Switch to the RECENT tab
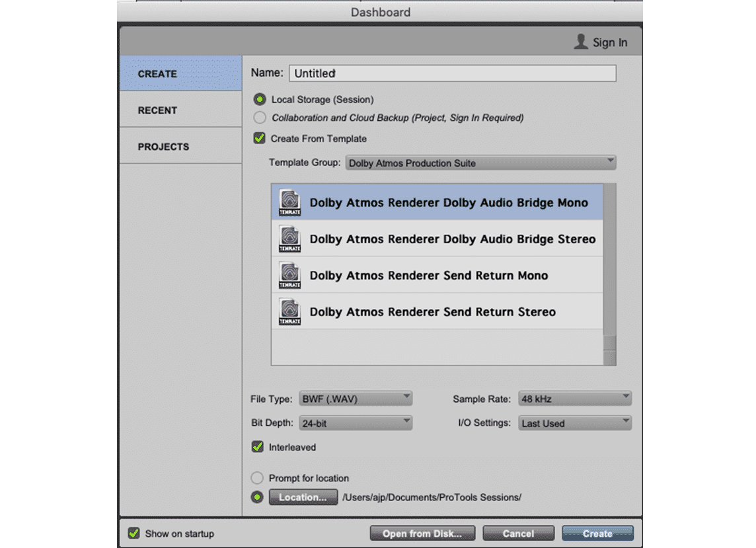 coord(157,110)
